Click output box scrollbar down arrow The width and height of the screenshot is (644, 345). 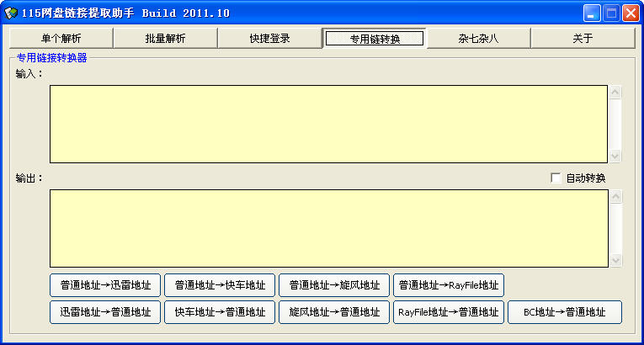coord(615,260)
